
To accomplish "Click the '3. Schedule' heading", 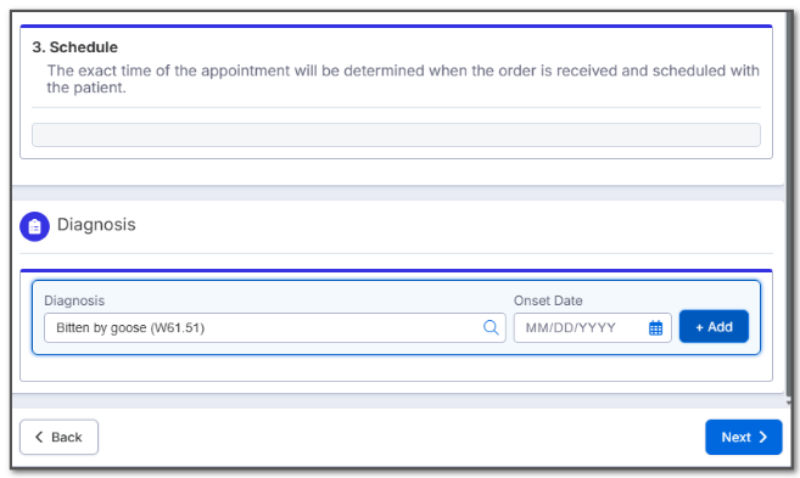I will [x=75, y=47].
